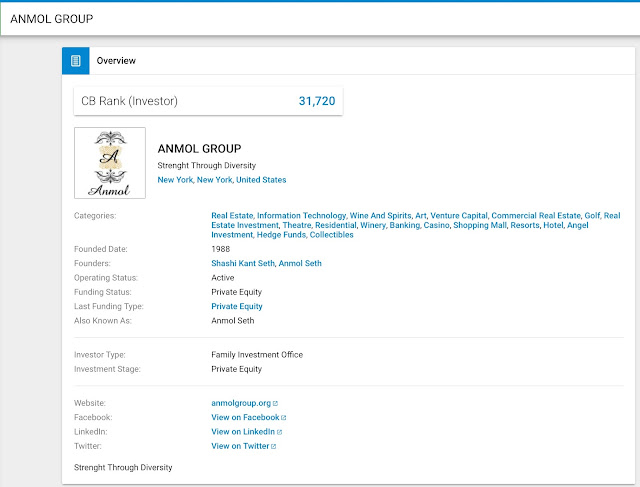Viewport: 640px width, 487px height.
Task: Click the Anmol Group logo thumbnail
Action: pyautogui.click(x=110, y=163)
